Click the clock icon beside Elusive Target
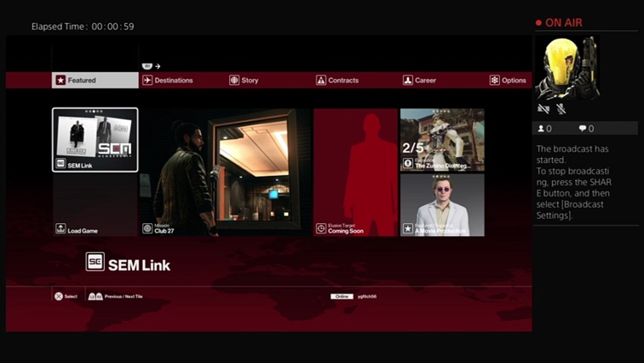Image resolution: width=644 pixels, height=363 pixels. tap(321, 228)
